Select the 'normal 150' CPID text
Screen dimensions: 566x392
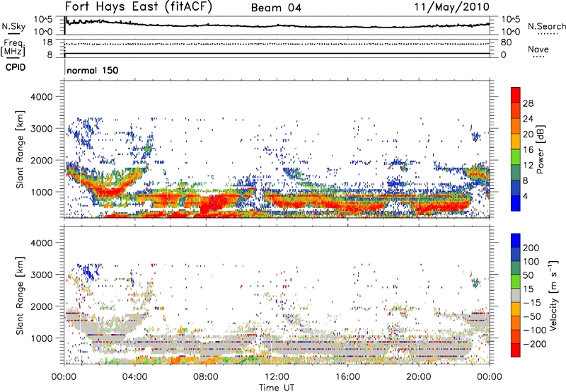[x=93, y=70]
